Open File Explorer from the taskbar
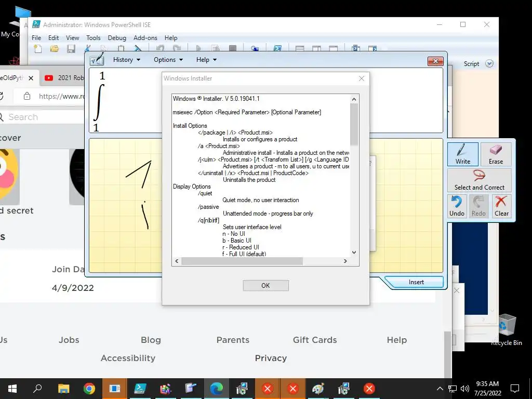Screen dimensions: 532x399 (63, 389)
